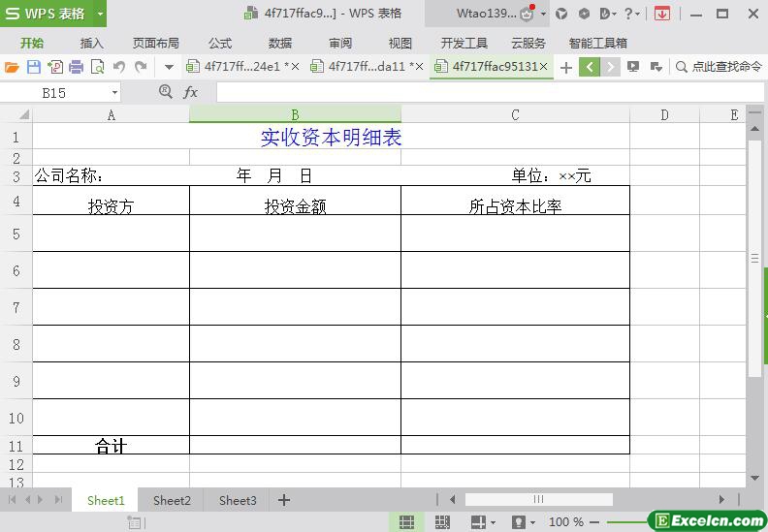
Task: Click the zoom magnifier icon beside fx
Action: 166,91
